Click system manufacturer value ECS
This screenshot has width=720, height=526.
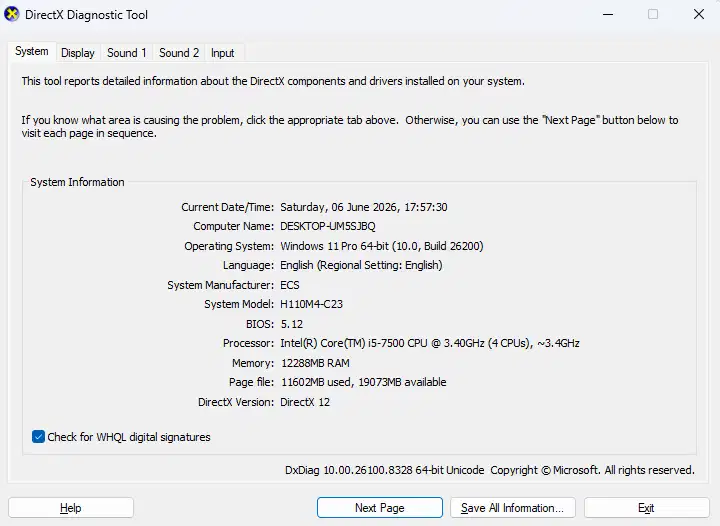[x=290, y=285]
